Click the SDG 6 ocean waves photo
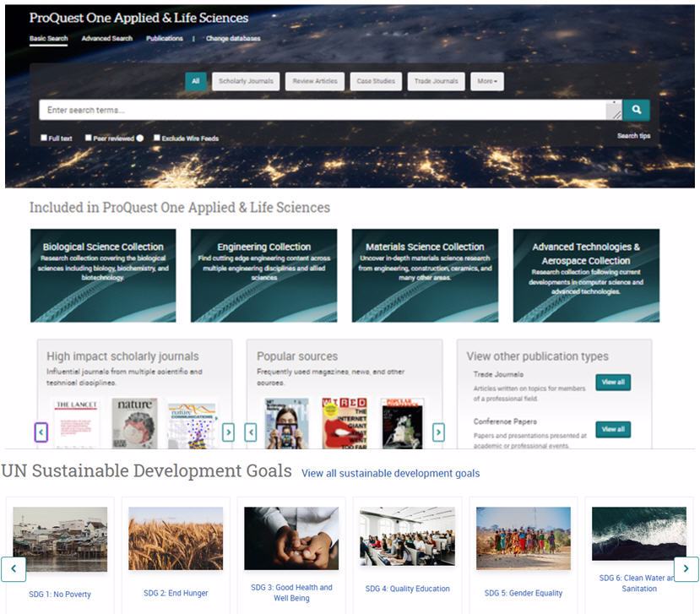Image resolution: width=700 pixels, height=614 pixels. (x=639, y=534)
